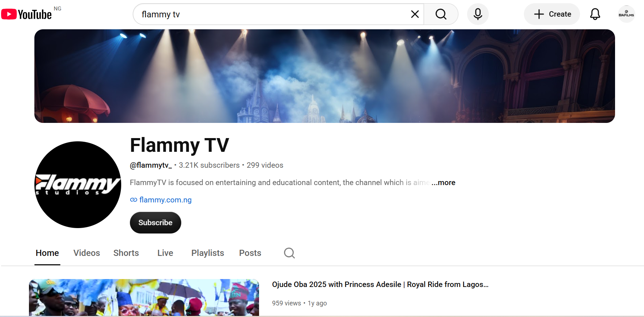Screen dimensions: 644x317
Task: Click the @flammytv_ handle
Action: pyautogui.click(x=151, y=165)
